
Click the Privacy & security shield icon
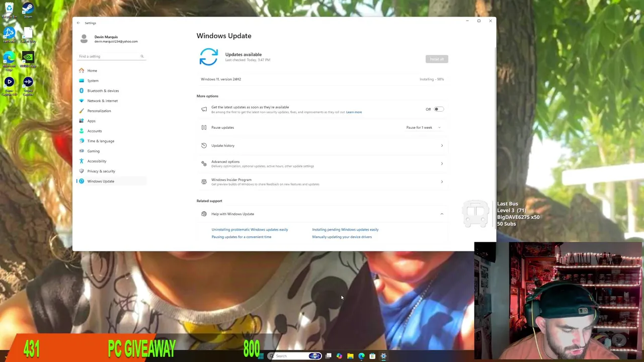[82, 171]
